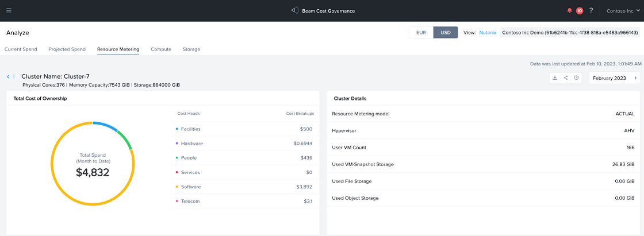Click the red notification count badge
The height and width of the screenshot is (236, 644).
pos(579,11)
